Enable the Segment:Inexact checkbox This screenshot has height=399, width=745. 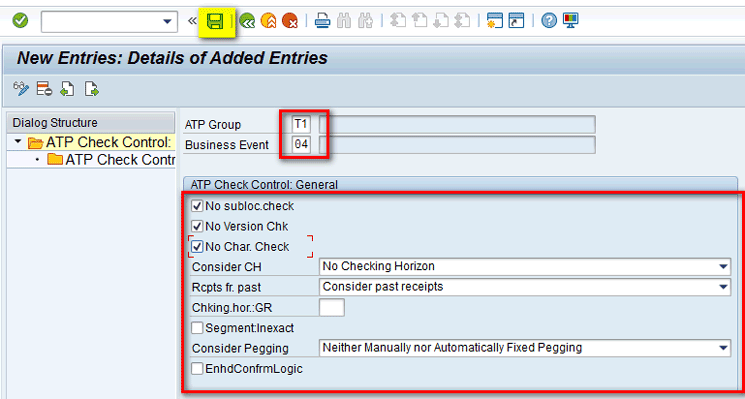[197, 328]
